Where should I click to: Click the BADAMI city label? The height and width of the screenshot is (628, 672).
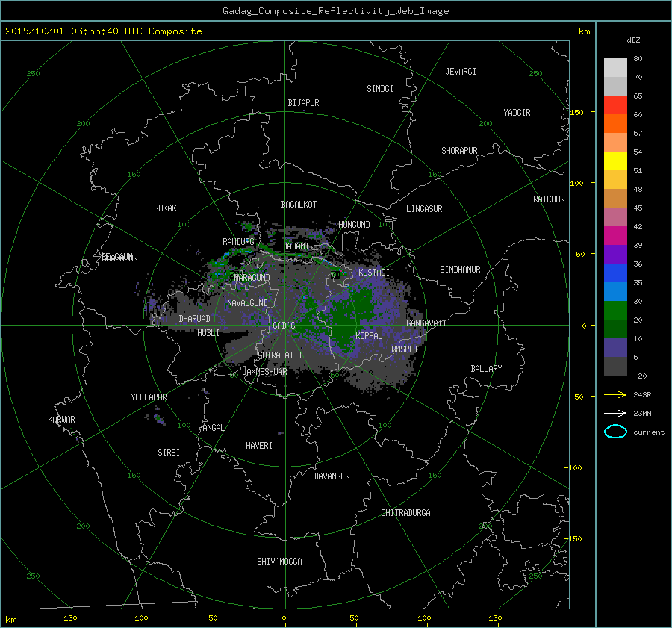coord(296,246)
